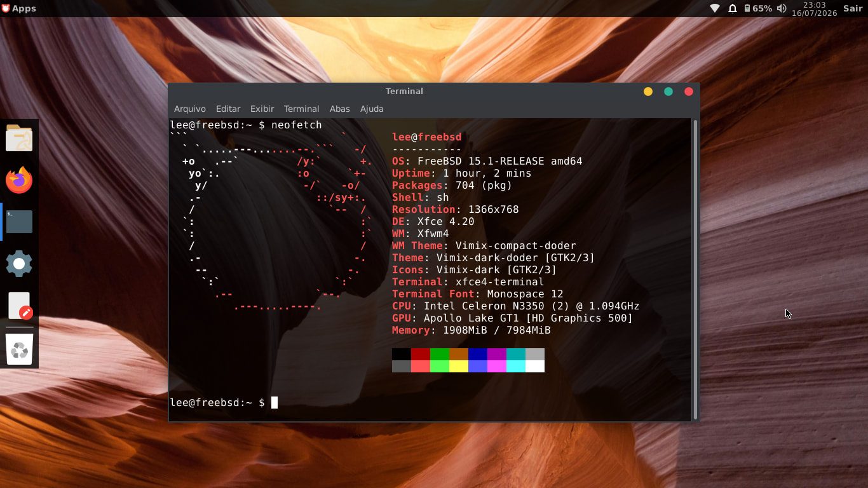This screenshot has height=488, width=868.
Task: Open the Ajuda menu
Action: tap(372, 109)
